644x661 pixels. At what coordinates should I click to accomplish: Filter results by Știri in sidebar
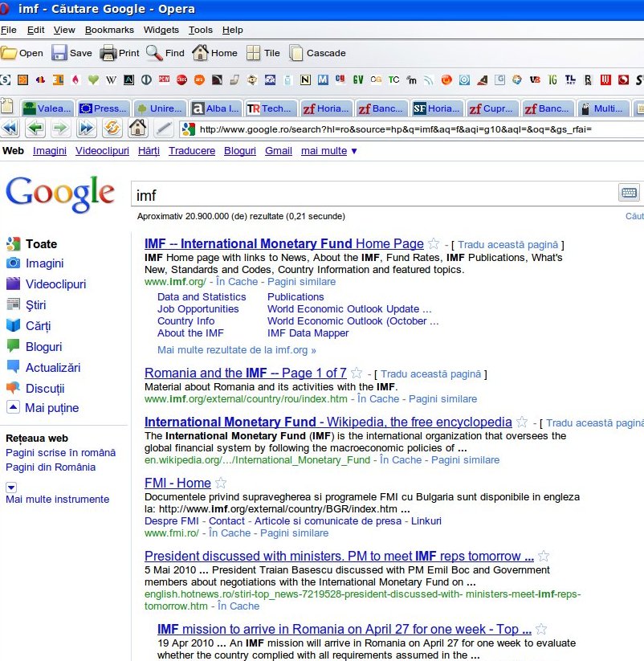[36, 304]
